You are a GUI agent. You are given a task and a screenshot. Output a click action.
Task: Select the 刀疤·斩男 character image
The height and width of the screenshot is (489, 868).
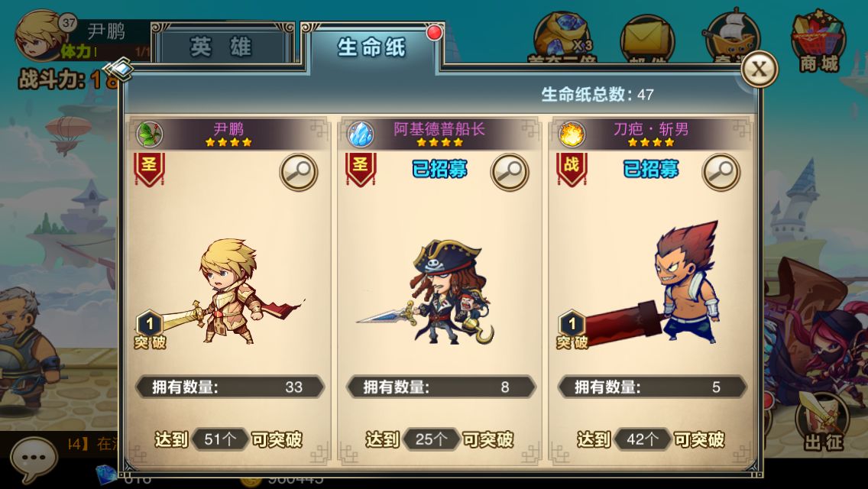[652, 283]
